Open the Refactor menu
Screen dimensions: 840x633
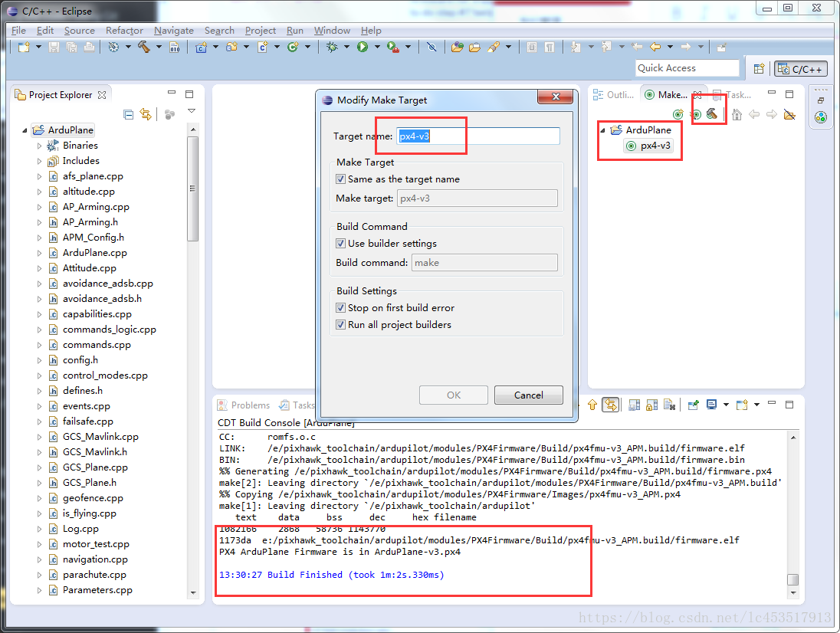[x=124, y=31]
